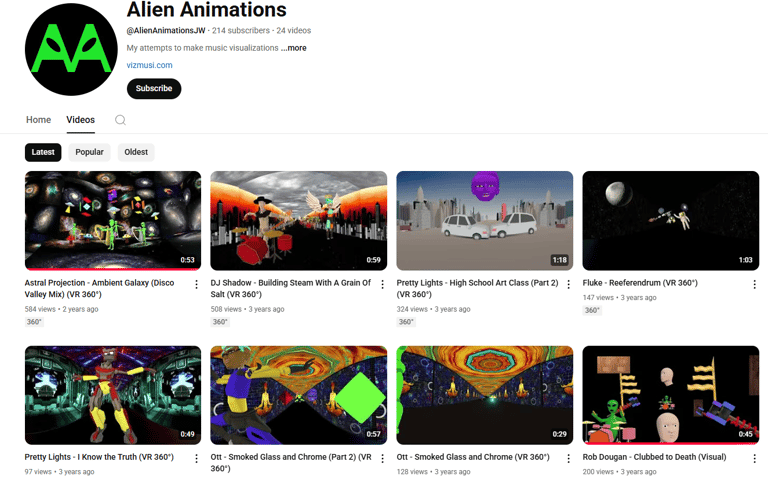Click the 128 views 3 years ago text

point(433,472)
